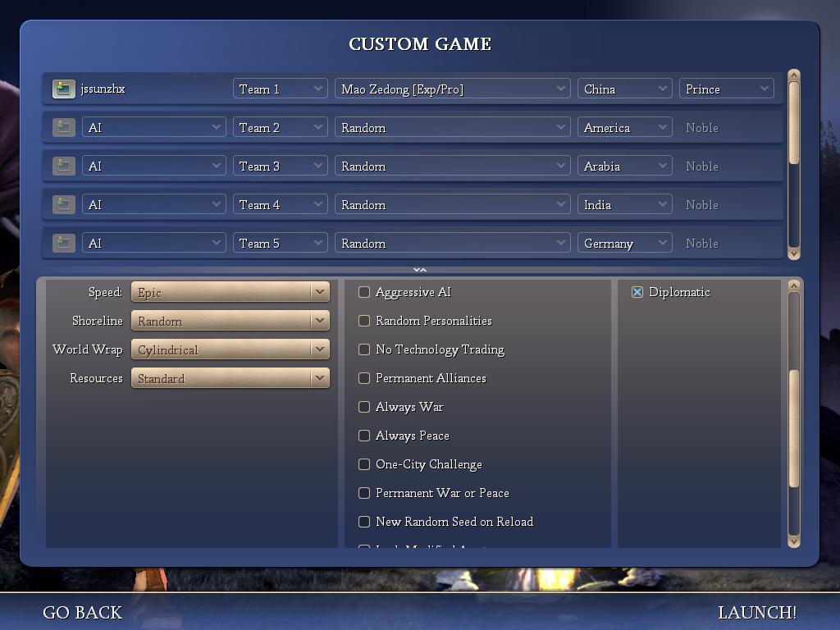The height and width of the screenshot is (630, 840).
Task: Toggle Random Personalities checkbox
Action: [x=364, y=321]
